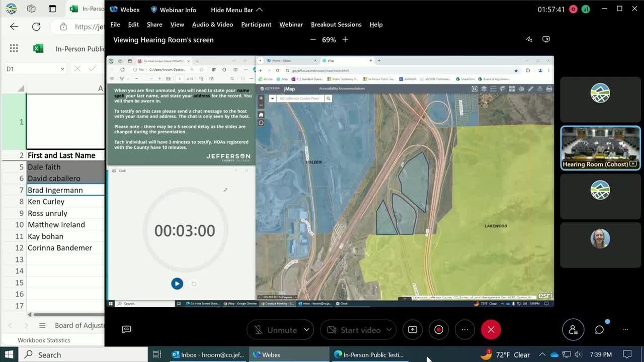Viewport: 644px width, 362px height.
Task: Zoom in the shared screen view
Action: pyautogui.click(x=345, y=39)
